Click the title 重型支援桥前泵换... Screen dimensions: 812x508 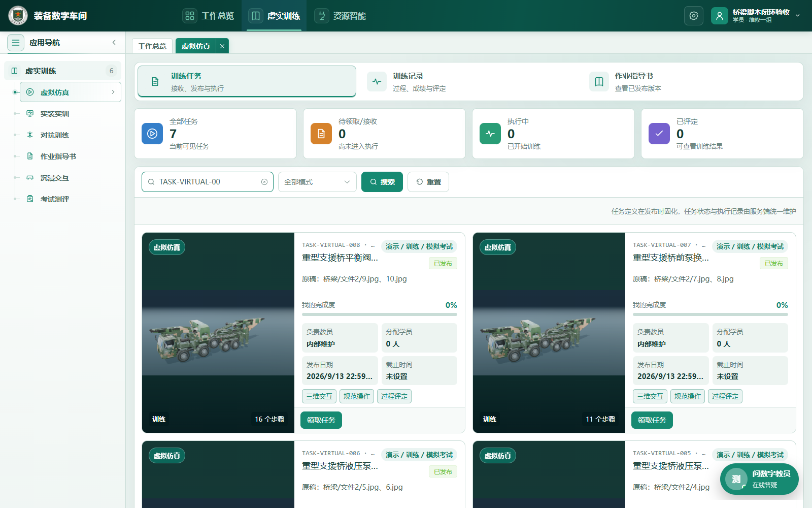pyautogui.click(x=671, y=258)
